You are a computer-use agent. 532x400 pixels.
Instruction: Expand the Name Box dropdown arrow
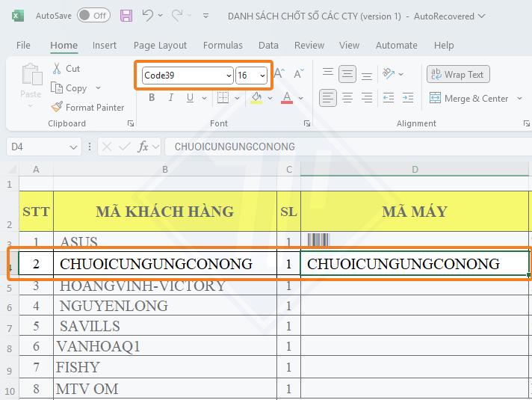click(x=73, y=147)
